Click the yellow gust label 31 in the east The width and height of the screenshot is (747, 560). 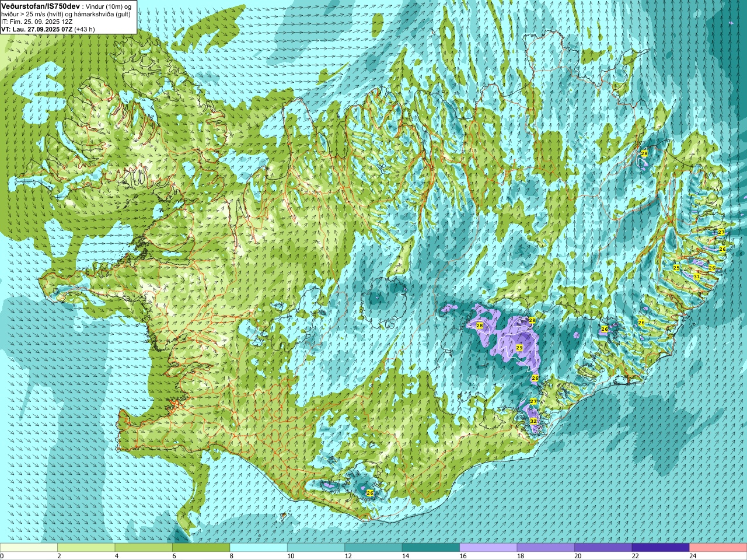click(697, 277)
